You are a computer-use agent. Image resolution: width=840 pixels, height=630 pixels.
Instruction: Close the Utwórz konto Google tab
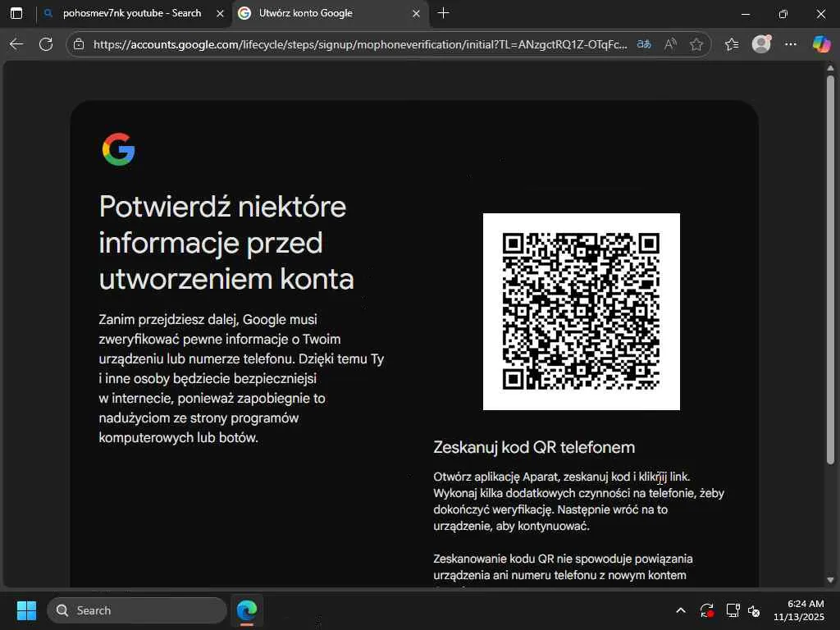tap(416, 13)
